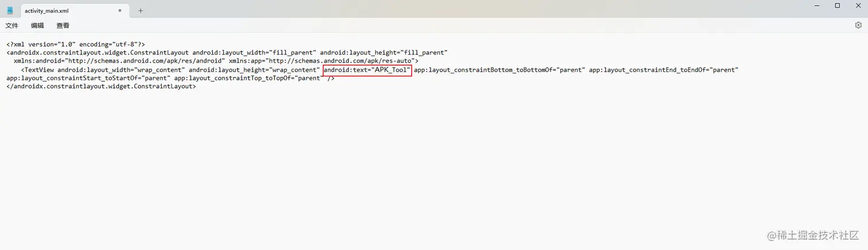
Task: Click the closing ConstraintLayout tag line
Action: tap(101, 87)
